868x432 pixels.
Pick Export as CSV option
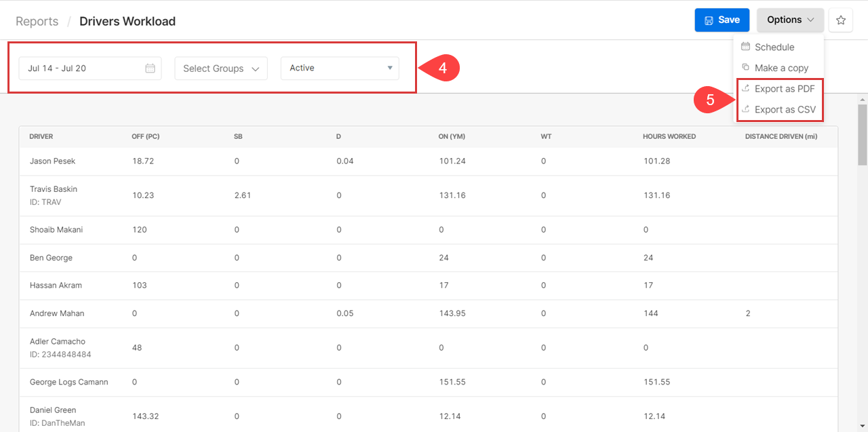785,110
